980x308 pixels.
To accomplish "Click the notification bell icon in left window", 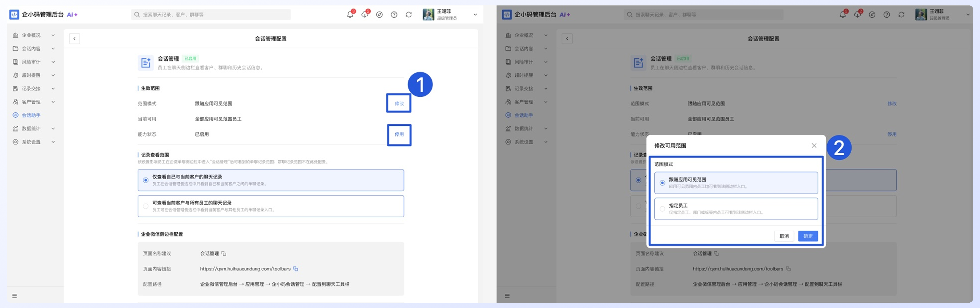I will (350, 15).
